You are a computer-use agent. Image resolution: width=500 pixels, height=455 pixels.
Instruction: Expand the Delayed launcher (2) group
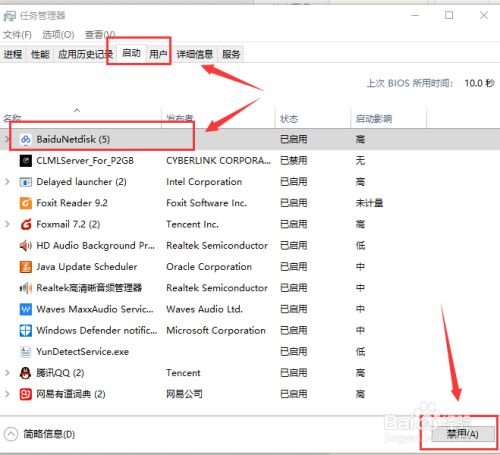7,182
